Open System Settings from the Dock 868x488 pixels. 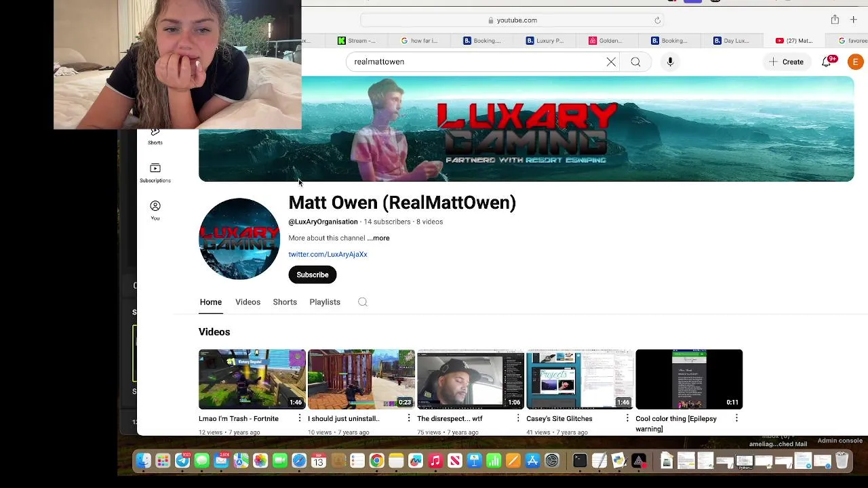[x=552, y=462]
